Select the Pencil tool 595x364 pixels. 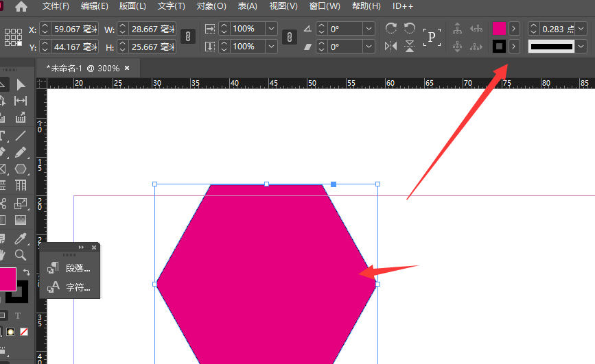coord(21,151)
